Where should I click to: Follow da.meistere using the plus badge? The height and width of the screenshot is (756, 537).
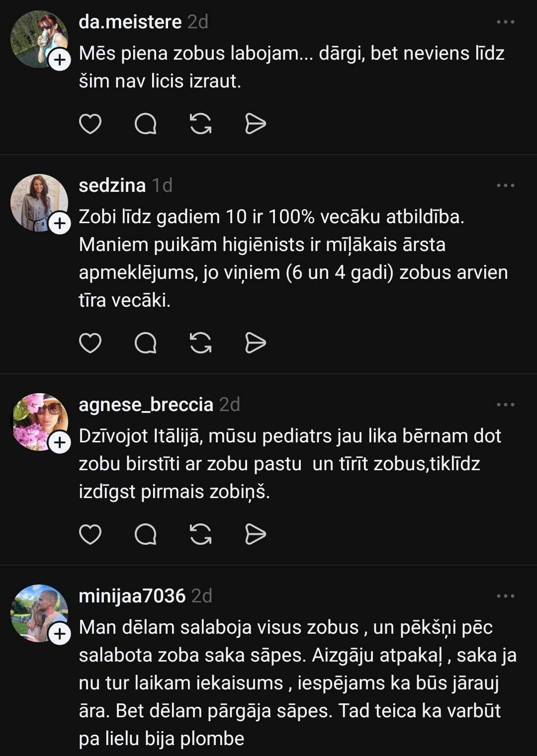click(x=60, y=60)
